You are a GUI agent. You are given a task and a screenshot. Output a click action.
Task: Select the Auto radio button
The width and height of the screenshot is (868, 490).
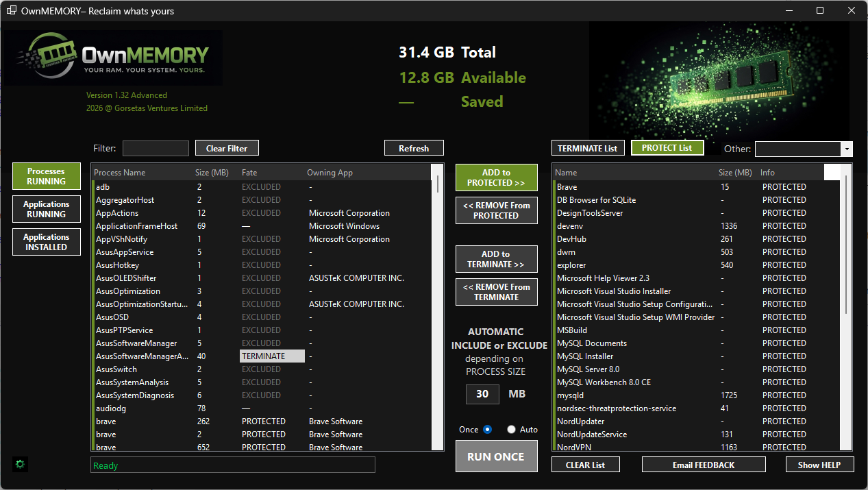click(x=511, y=430)
